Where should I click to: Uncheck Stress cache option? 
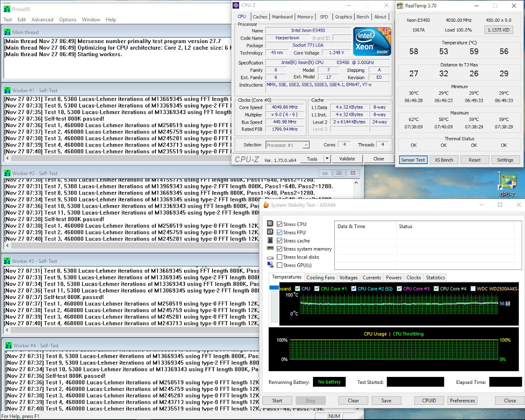pos(279,241)
